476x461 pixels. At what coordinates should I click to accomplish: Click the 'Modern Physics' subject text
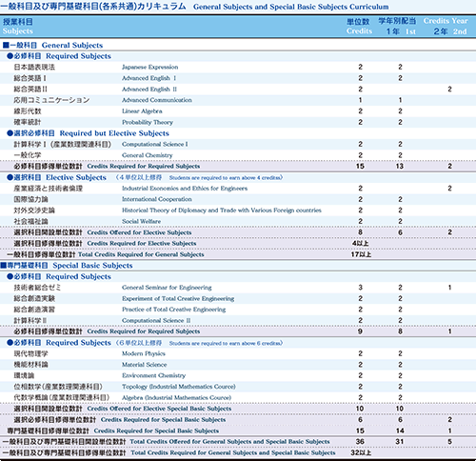[144, 353]
